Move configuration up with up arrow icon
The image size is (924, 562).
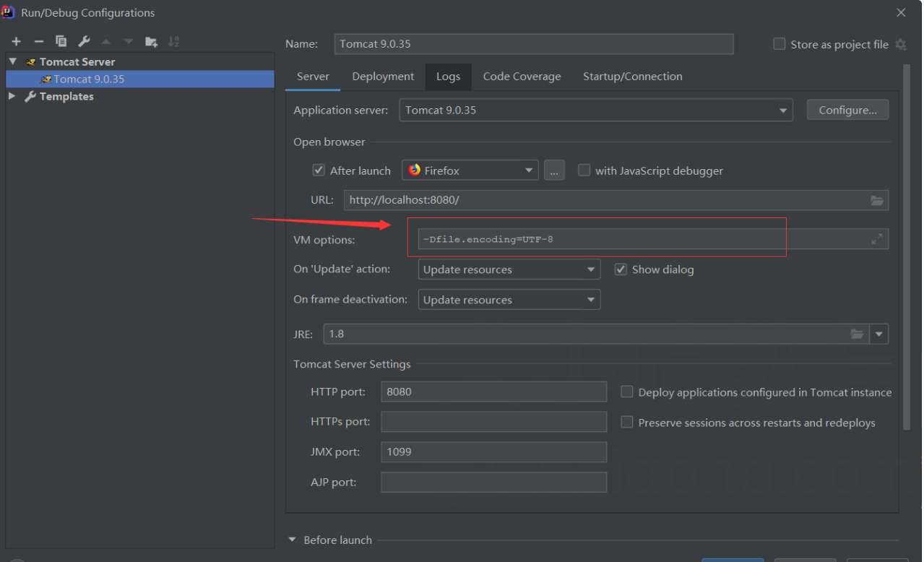click(x=106, y=42)
